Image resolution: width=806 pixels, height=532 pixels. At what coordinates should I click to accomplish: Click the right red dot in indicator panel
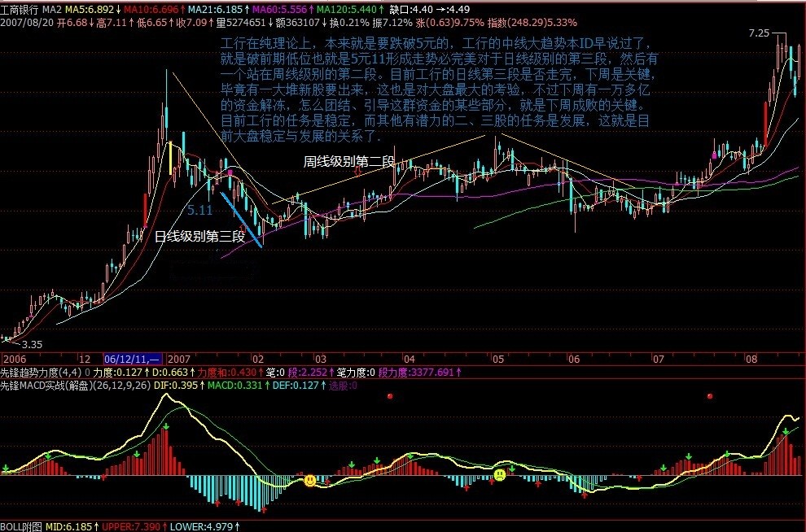point(710,396)
